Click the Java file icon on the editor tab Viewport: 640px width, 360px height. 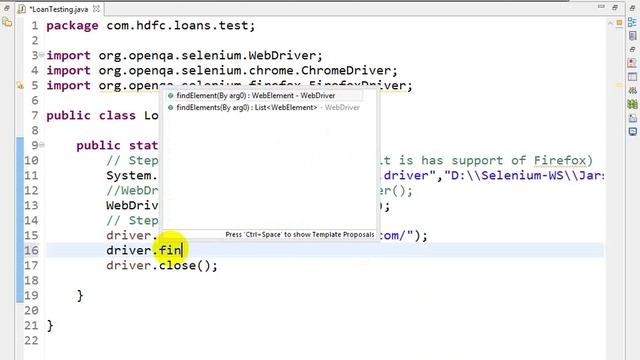(x=22, y=9)
